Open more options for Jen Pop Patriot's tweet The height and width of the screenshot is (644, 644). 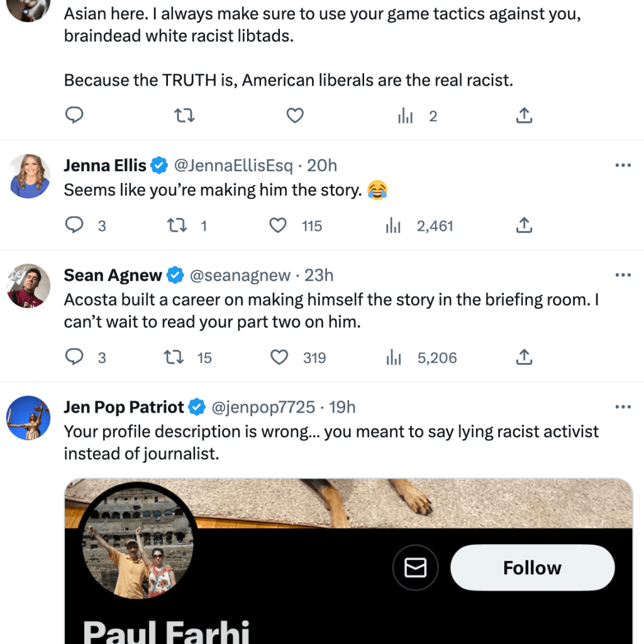tap(623, 407)
